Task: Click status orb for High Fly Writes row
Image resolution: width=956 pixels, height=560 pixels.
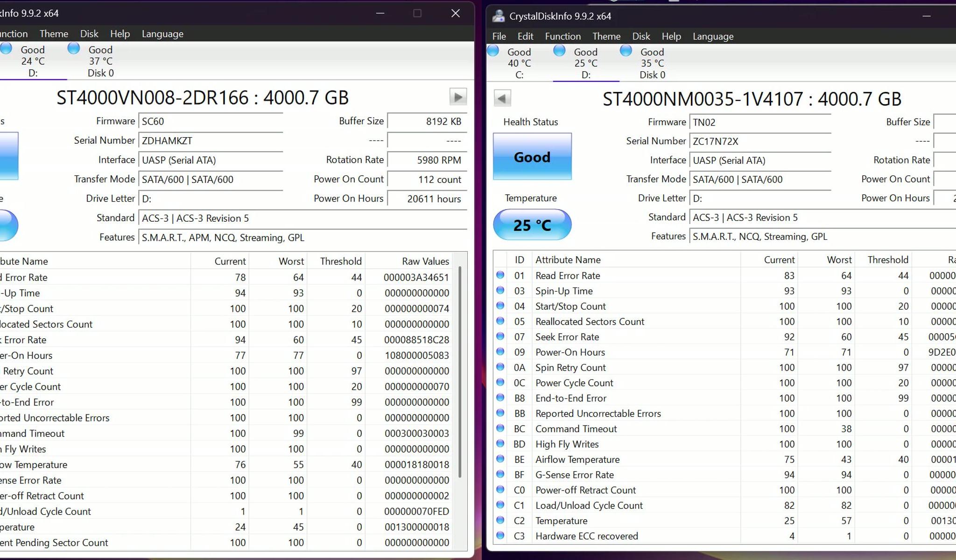Action: point(500,443)
